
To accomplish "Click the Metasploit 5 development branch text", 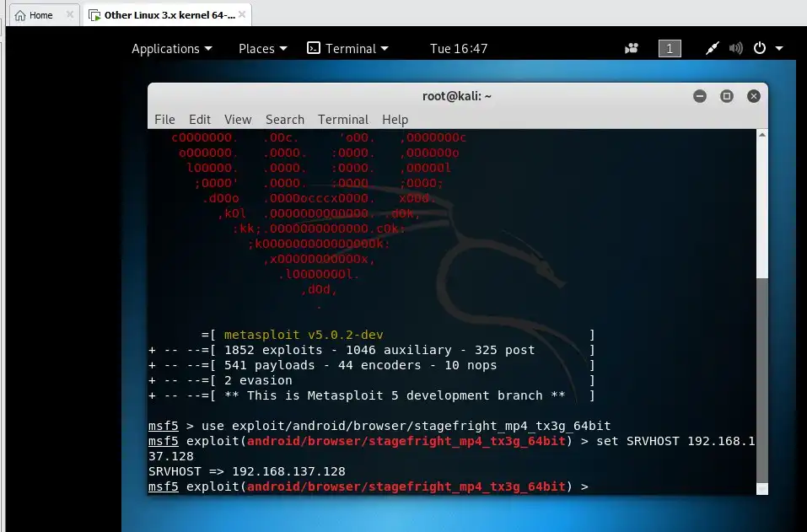I will tap(395, 395).
